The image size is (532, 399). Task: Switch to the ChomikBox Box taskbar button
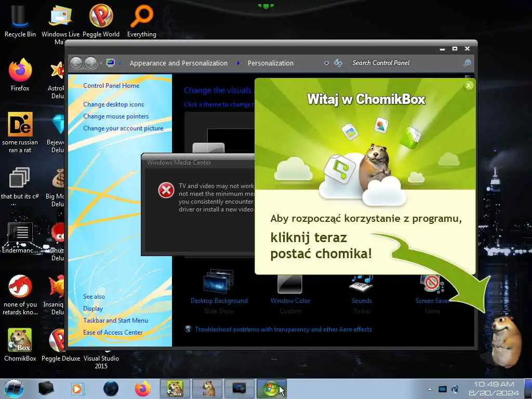(175, 389)
